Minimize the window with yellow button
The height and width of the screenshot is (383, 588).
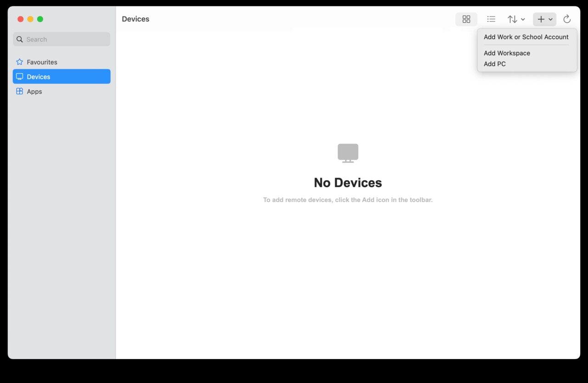pos(30,19)
